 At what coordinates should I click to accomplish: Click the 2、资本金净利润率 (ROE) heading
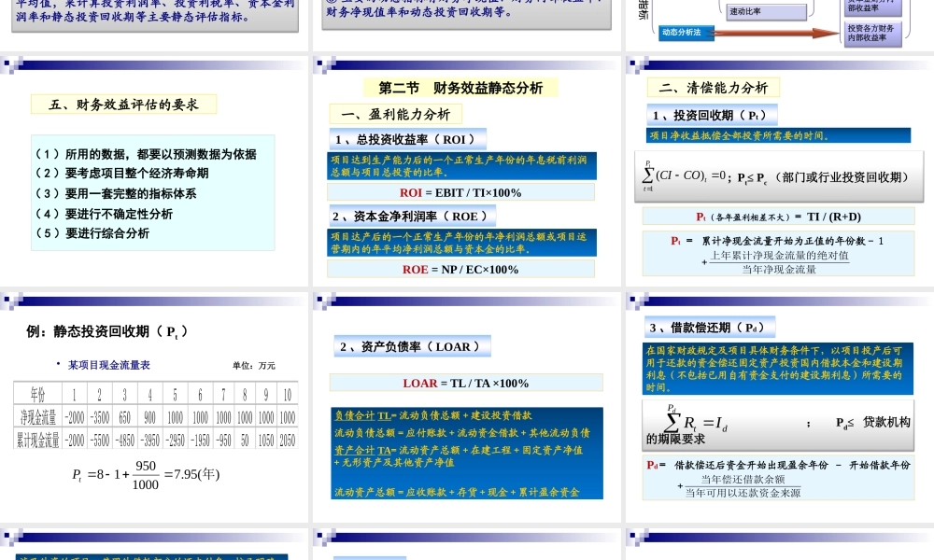click(x=412, y=216)
